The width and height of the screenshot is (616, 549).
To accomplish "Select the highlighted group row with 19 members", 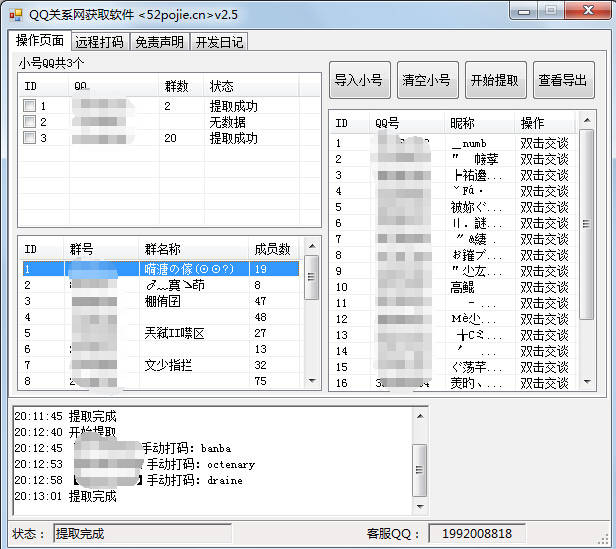I will [161, 269].
